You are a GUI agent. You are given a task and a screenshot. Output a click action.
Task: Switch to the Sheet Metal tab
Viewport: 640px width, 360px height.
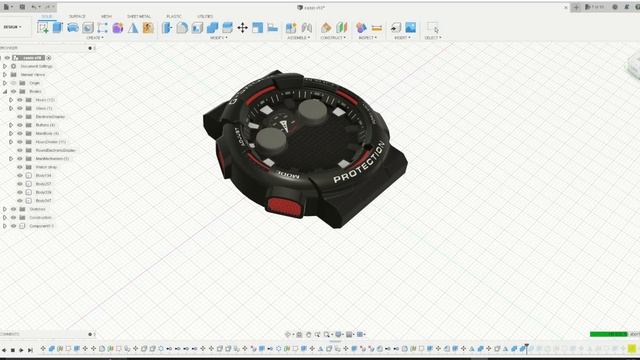[139, 16]
